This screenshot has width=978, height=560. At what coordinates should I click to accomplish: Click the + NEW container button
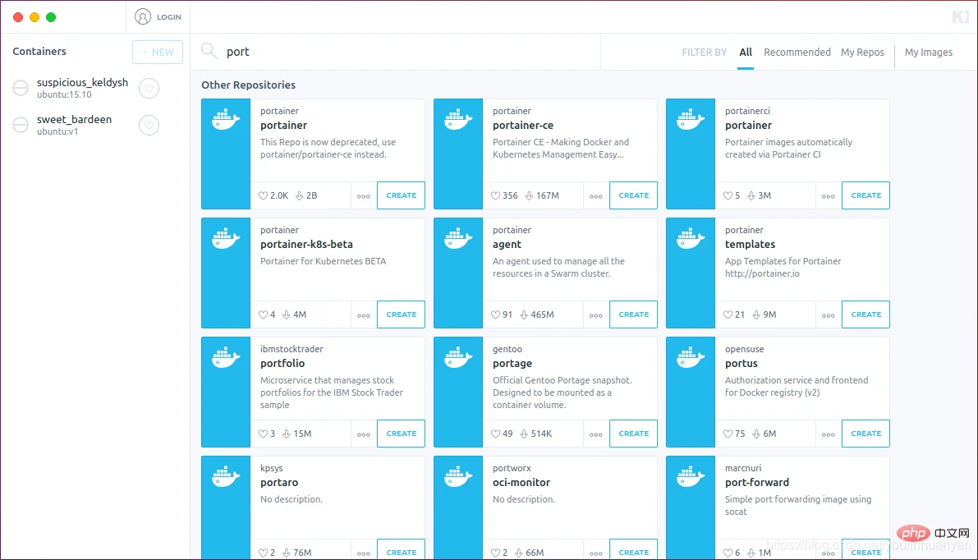pos(157,53)
